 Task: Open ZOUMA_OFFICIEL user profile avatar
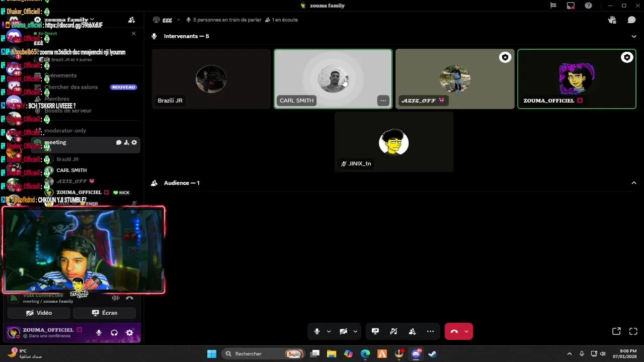click(14, 332)
